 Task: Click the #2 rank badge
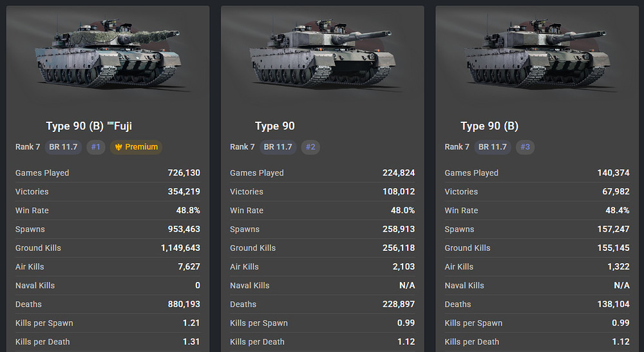310,147
